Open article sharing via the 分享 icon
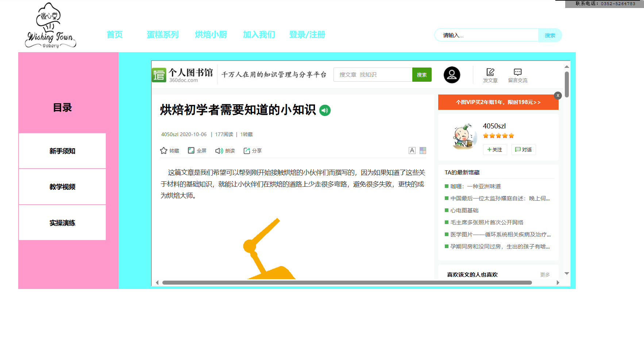644x343 pixels. coord(247,150)
